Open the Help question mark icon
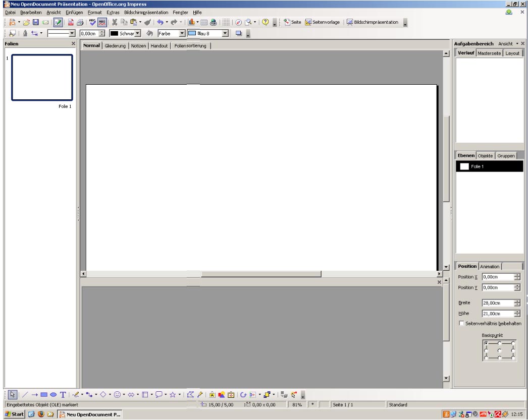 pos(265,22)
